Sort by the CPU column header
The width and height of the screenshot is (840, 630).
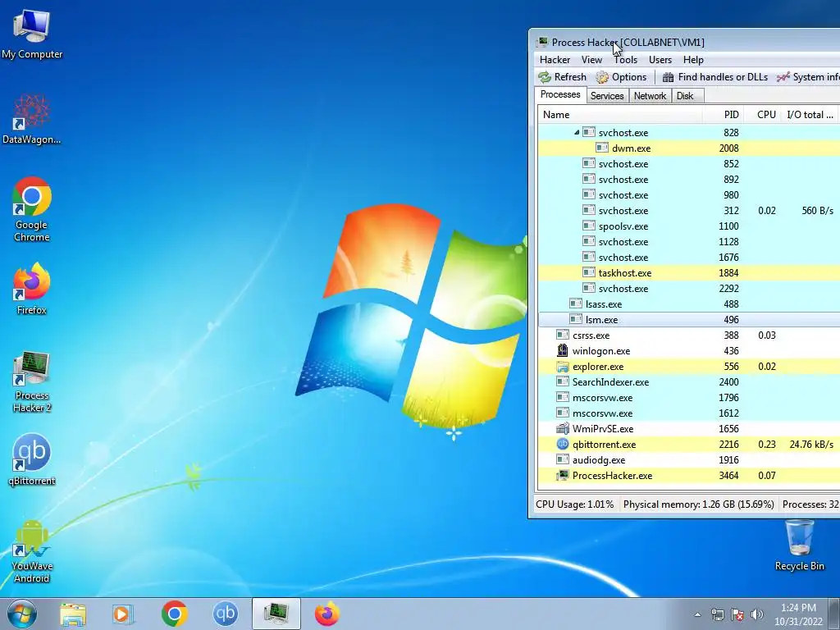(x=763, y=115)
